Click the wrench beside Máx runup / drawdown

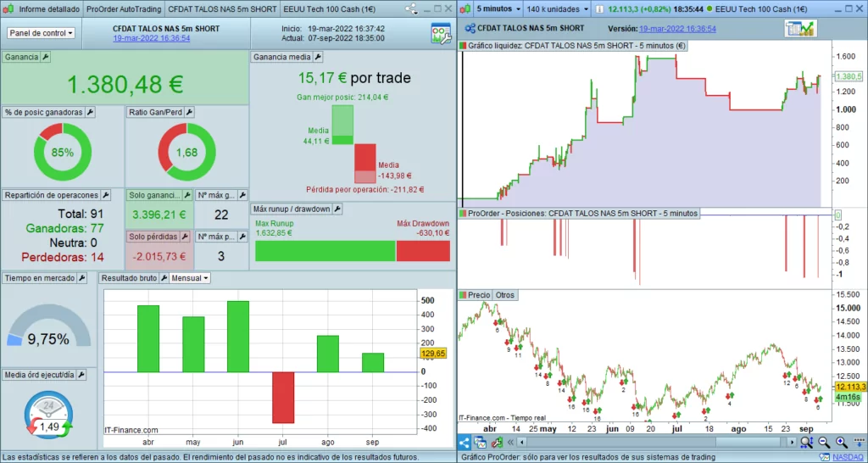pyautogui.click(x=337, y=209)
